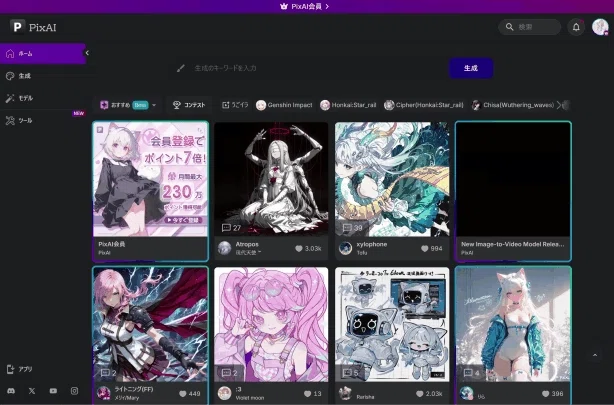The height and width of the screenshot is (405, 614).
Task: Open the xylophone artwork thumbnail
Action: click(x=392, y=179)
